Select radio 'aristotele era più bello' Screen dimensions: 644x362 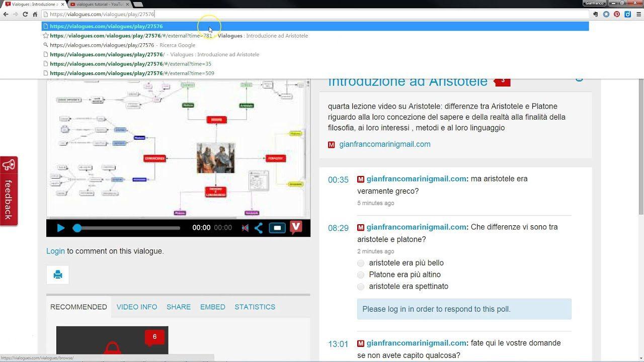[x=361, y=263]
